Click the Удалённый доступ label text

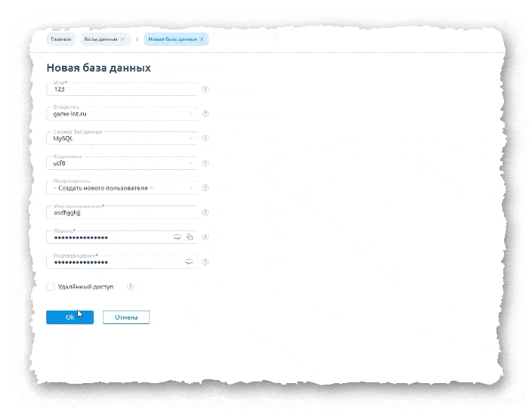pyautogui.click(x=85, y=286)
